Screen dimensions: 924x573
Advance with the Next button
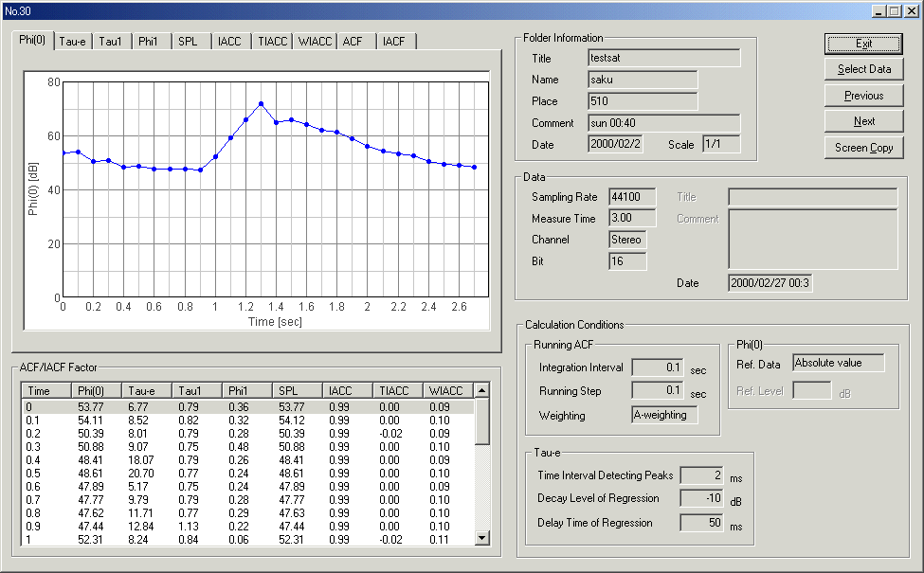coord(863,121)
